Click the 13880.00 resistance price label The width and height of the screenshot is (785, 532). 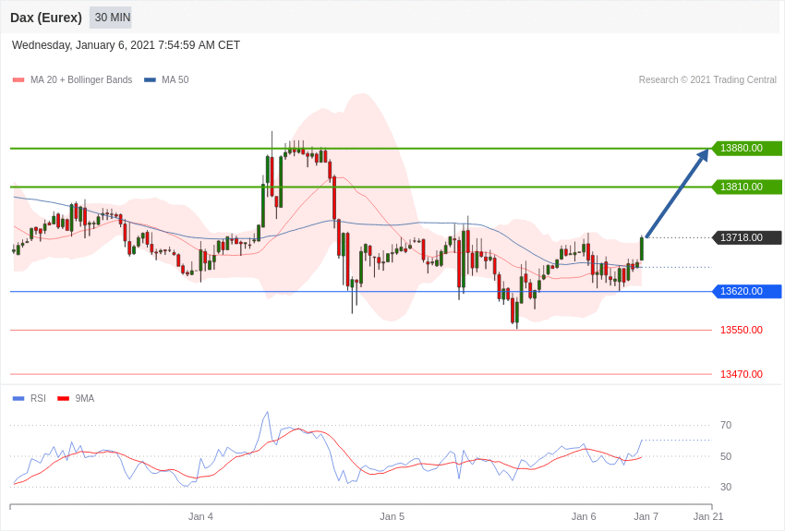click(x=746, y=148)
